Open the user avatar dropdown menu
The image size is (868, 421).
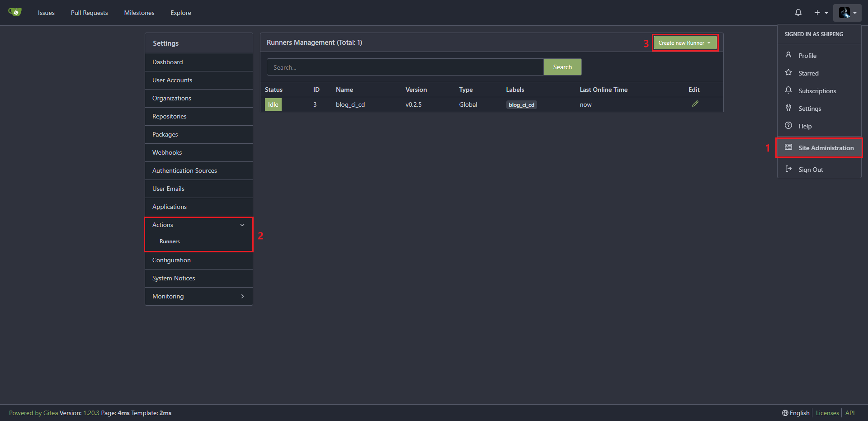point(847,13)
